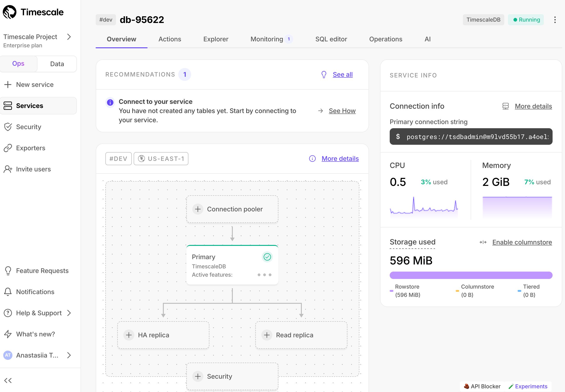
Task: Click the Invite users person icon
Action: point(8,169)
